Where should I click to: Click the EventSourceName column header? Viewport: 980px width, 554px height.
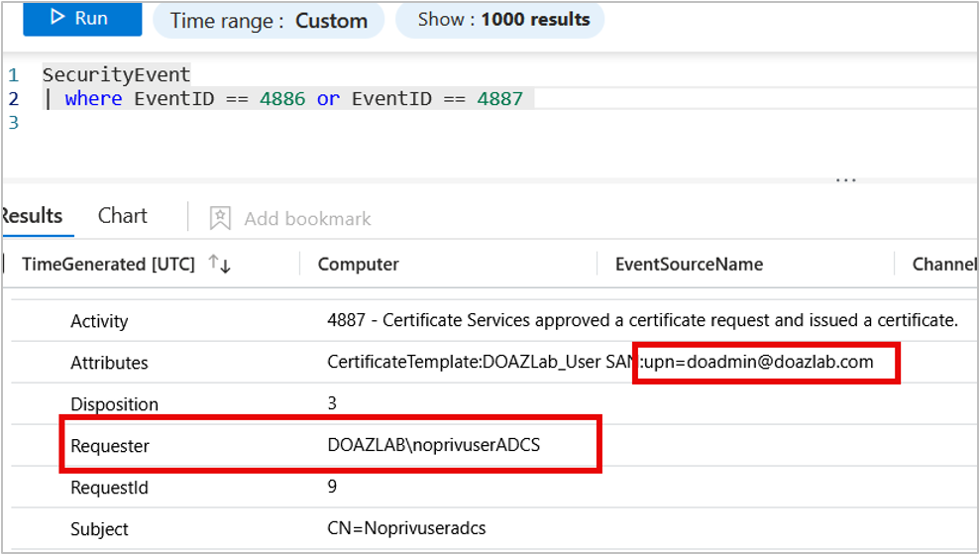(x=689, y=264)
